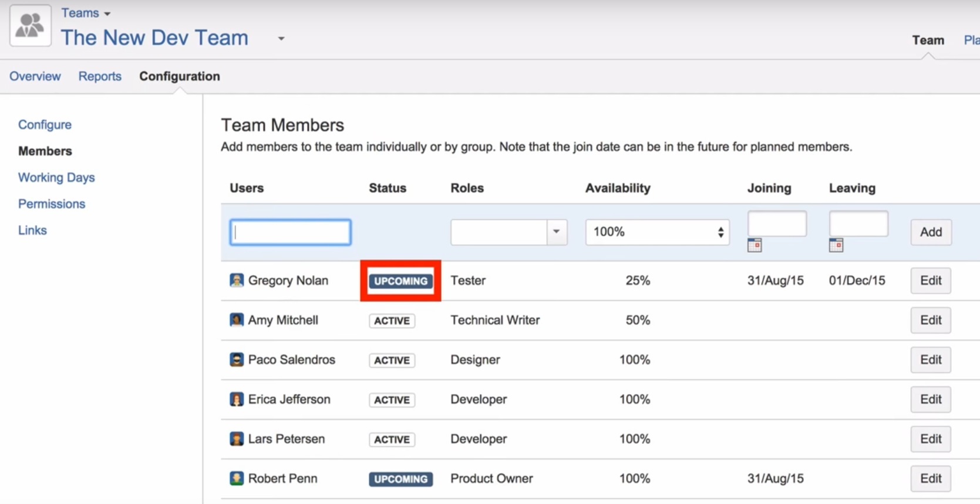This screenshot has width=980, height=504.
Task: Open the Roles dropdown arrow
Action: [556, 232]
